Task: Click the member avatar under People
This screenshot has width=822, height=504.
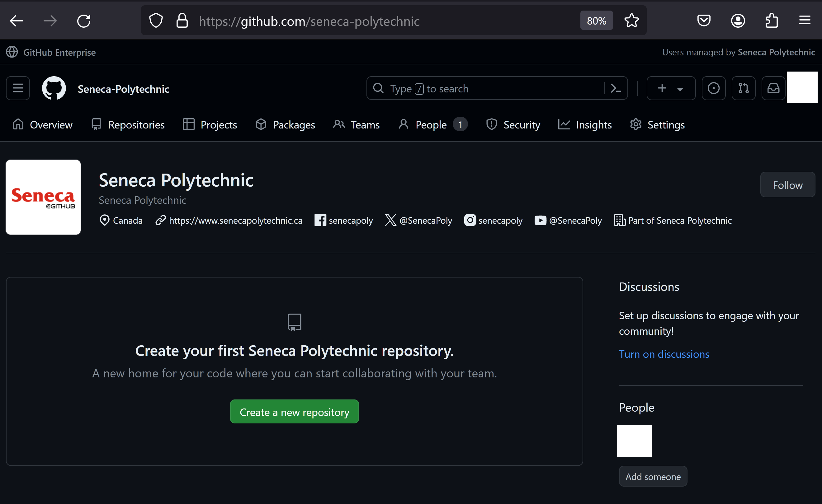Action: pyautogui.click(x=634, y=441)
